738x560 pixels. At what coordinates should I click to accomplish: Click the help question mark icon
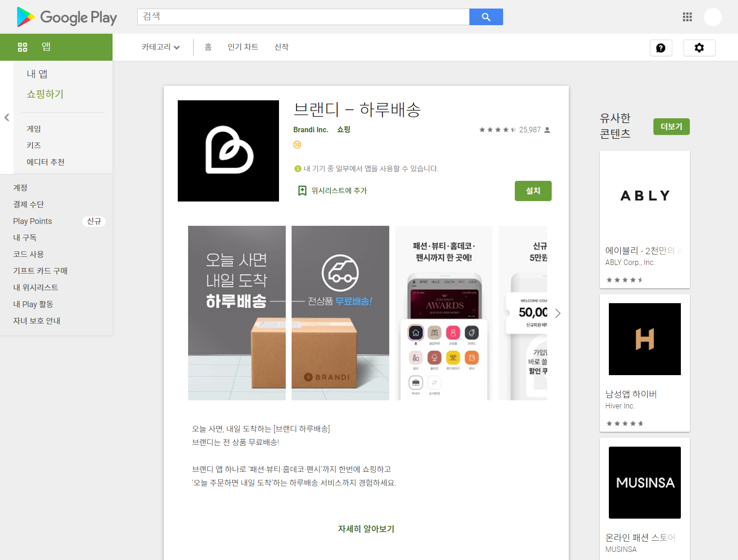(661, 48)
